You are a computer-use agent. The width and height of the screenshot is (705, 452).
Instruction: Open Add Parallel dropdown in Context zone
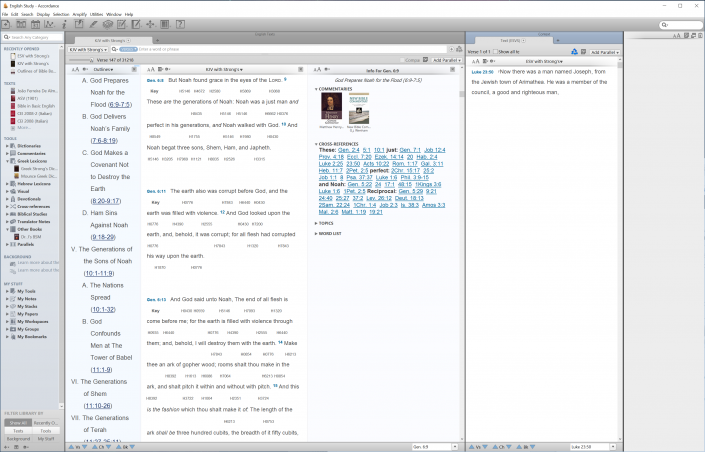point(605,52)
